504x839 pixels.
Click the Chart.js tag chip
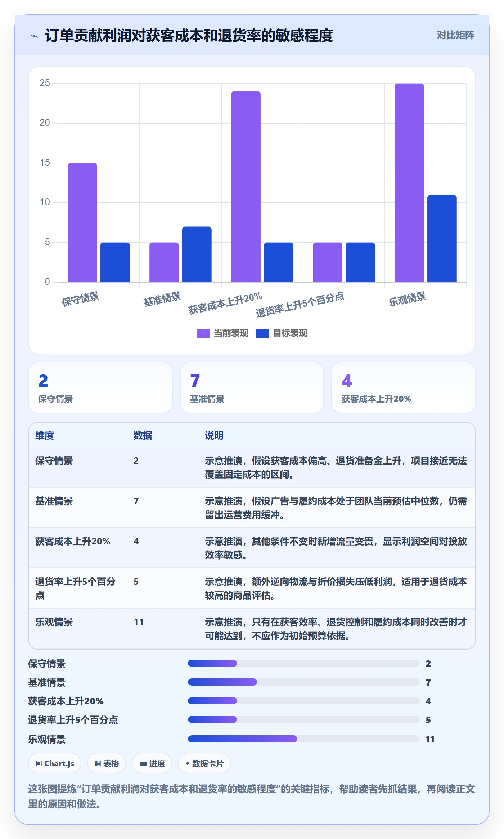coord(55,763)
